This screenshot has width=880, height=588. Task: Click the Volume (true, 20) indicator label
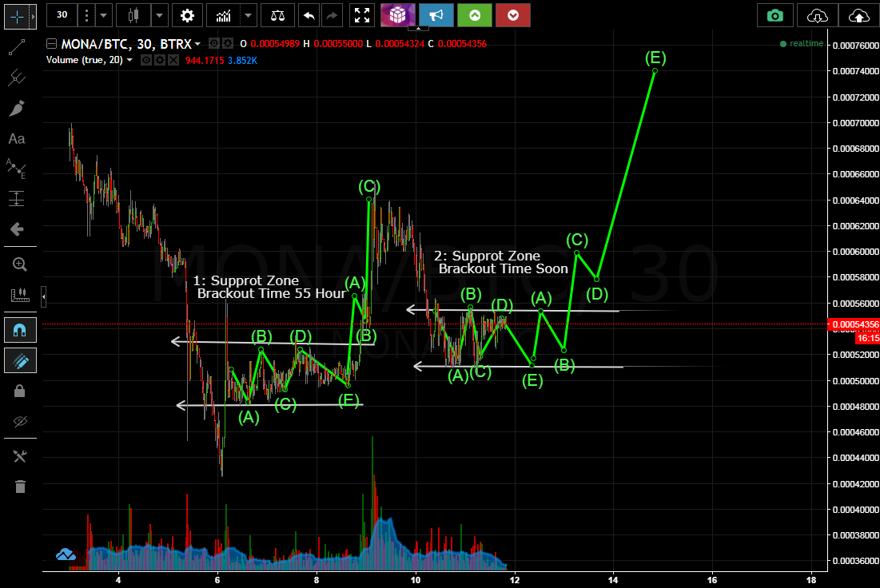[84, 60]
